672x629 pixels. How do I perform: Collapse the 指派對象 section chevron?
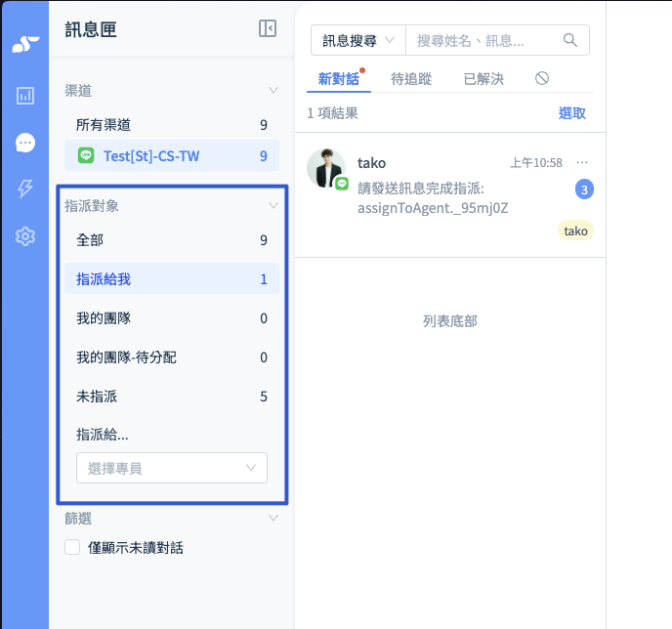(273, 205)
